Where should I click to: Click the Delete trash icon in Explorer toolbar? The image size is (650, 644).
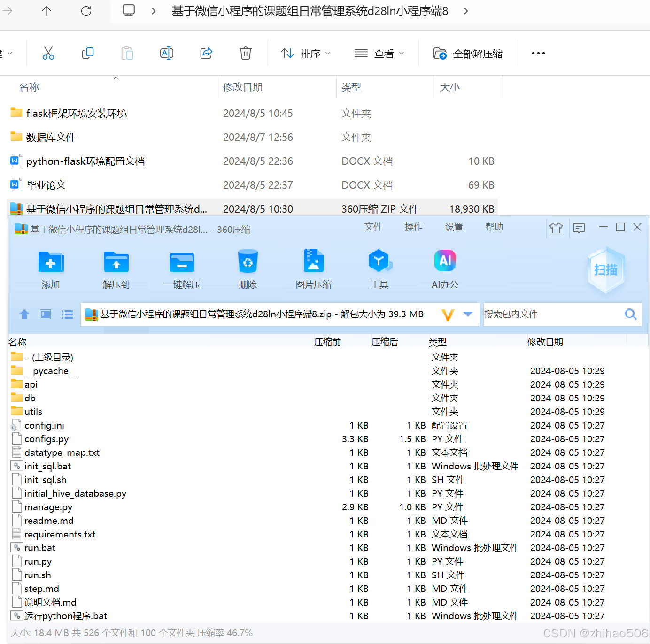coord(246,53)
